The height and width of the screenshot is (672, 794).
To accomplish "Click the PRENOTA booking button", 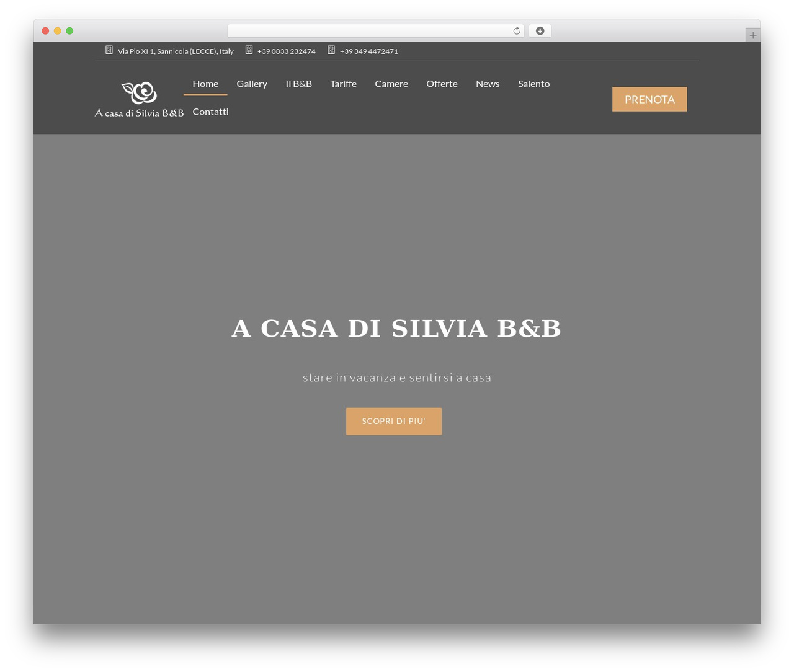I will click(649, 99).
